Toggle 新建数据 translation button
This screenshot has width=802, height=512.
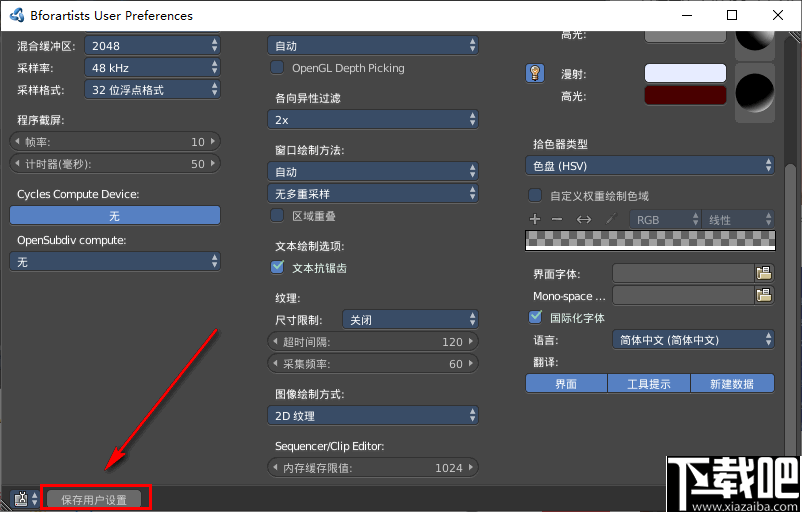[732, 384]
